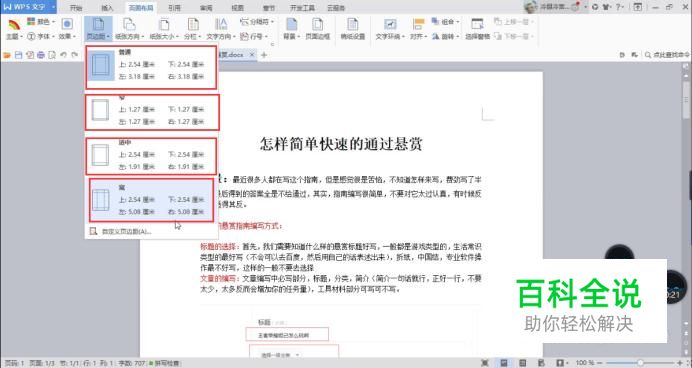This screenshot has height=368, width=692.
Task: Click the undo arrow icon
Action: pyautogui.click(x=64, y=55)
